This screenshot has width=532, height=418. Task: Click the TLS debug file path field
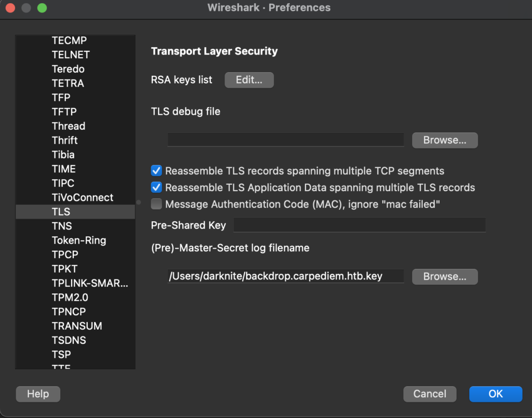click(285, 140)
